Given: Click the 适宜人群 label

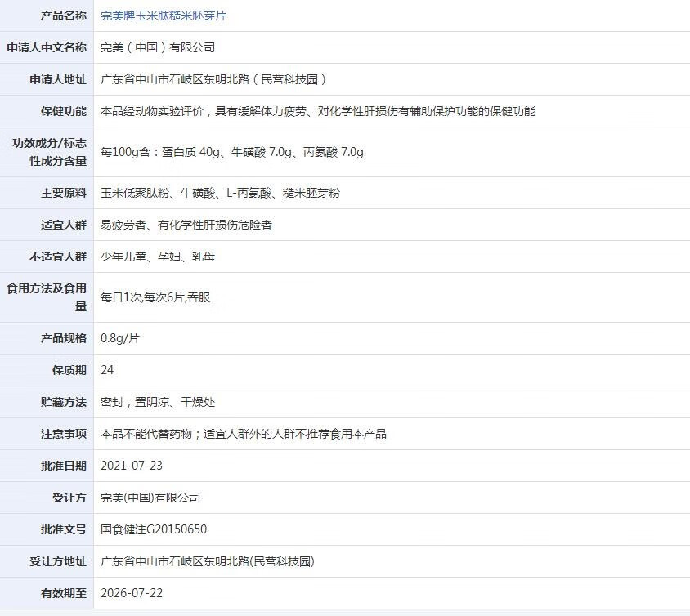Looking at the screenshot, I should pos(64,225).
